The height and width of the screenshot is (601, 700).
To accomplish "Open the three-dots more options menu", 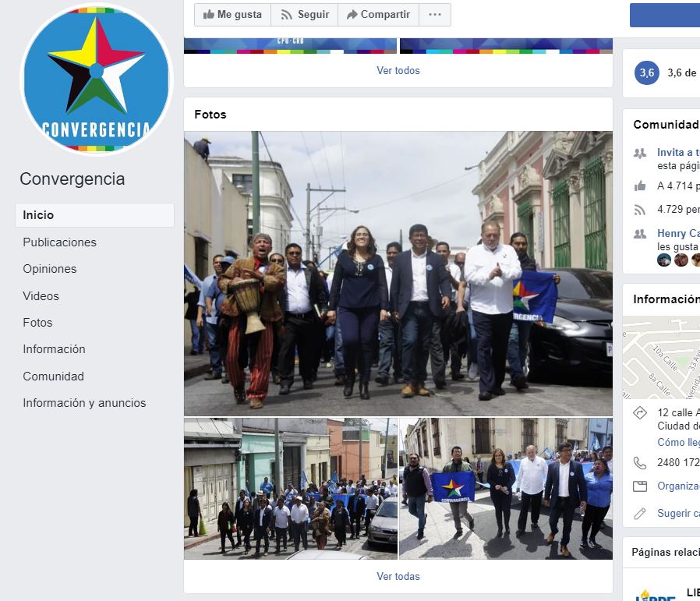I will coord(435,15).
